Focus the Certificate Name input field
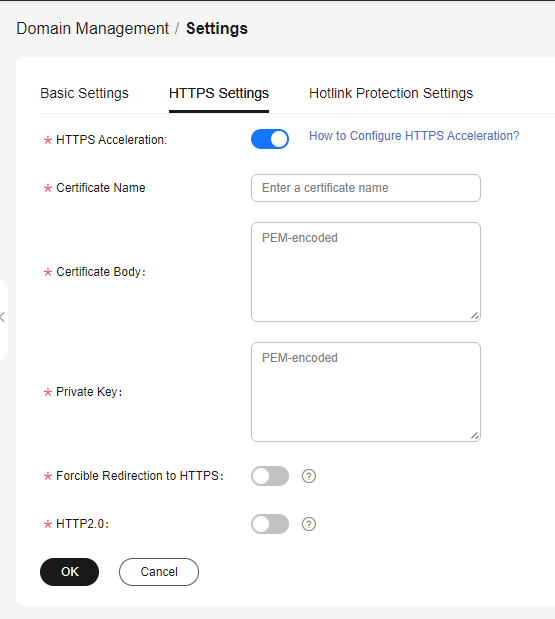This screenshot has width=555, height=619. 366,188
